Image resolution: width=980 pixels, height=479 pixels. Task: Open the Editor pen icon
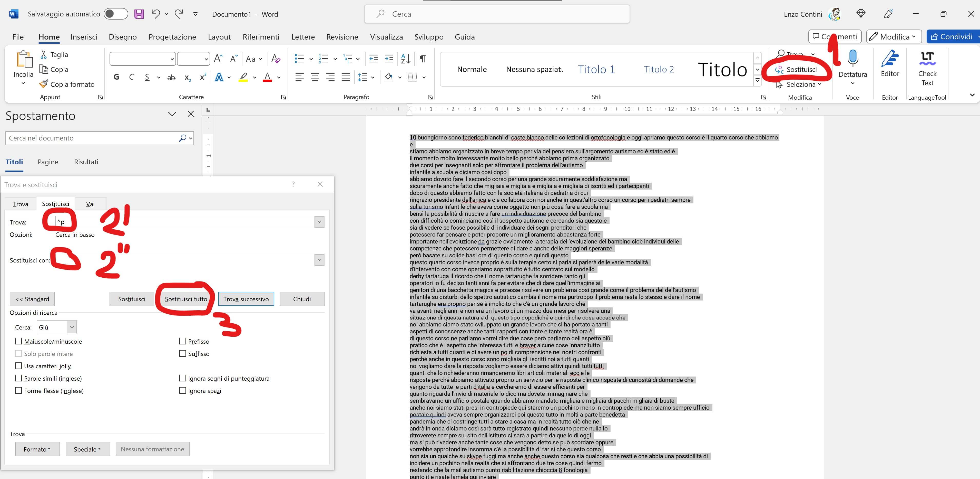pos(890,58)
